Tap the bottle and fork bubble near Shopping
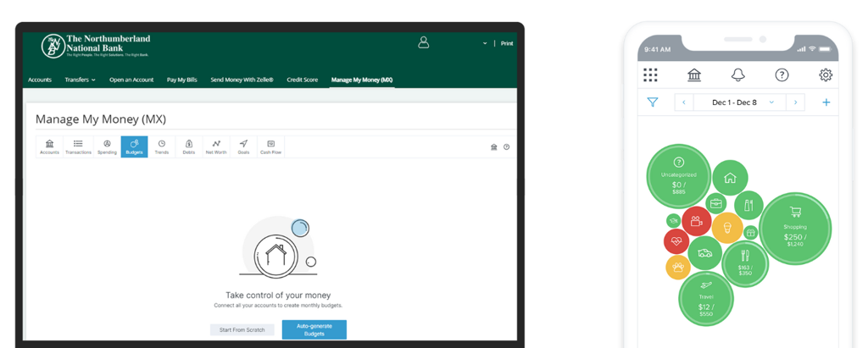 point(749,205)
